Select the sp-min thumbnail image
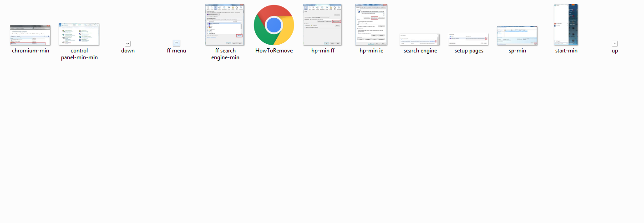 click(x=517, y=36)
